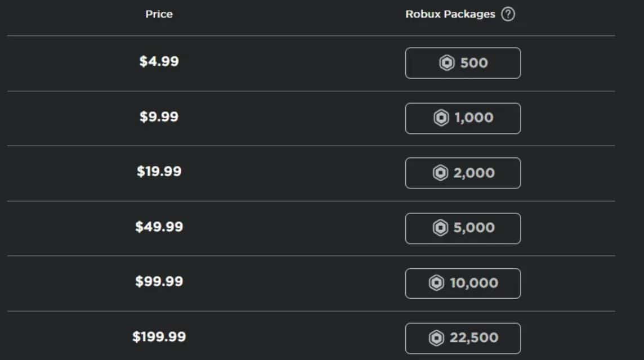Select the 5,000 Robux package

[x=463, y=228]
